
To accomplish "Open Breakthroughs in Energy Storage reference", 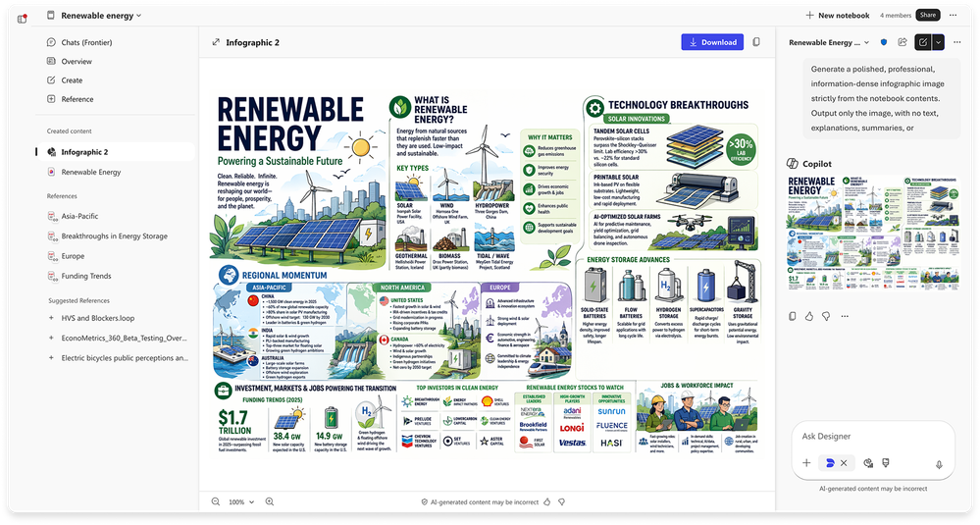I will 116,236.
